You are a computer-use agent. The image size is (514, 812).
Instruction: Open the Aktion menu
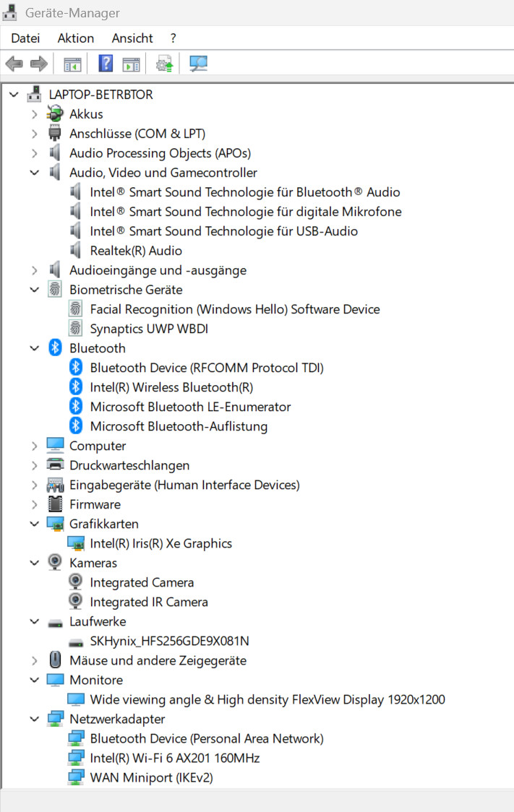[76, 38]
